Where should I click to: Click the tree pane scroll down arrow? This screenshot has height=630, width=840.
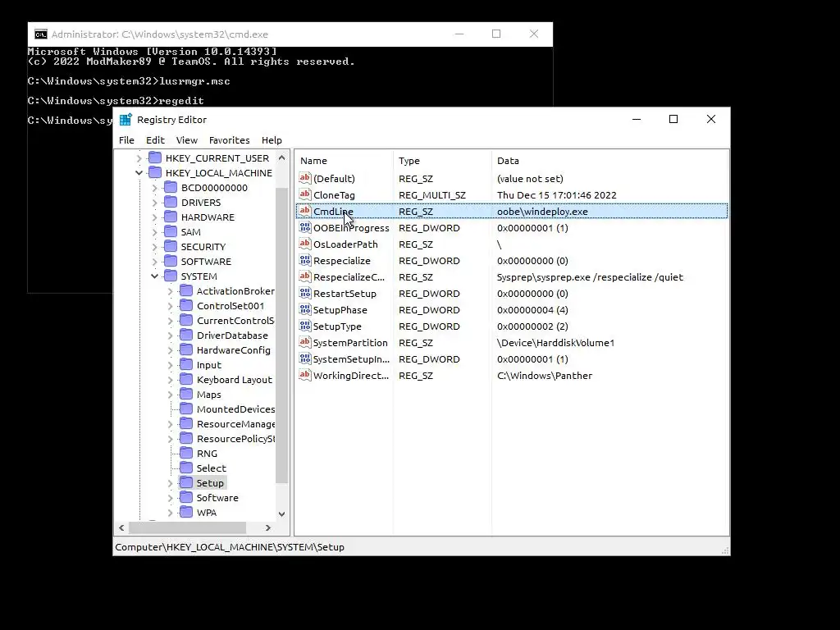click(x=282, y=514)
